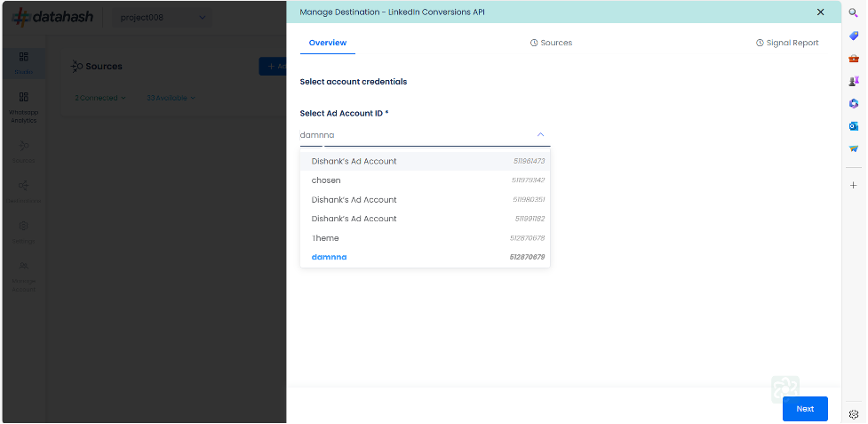The image size is (868, 424).
Task: Click the Sources page heading
Action: [104, 67]
